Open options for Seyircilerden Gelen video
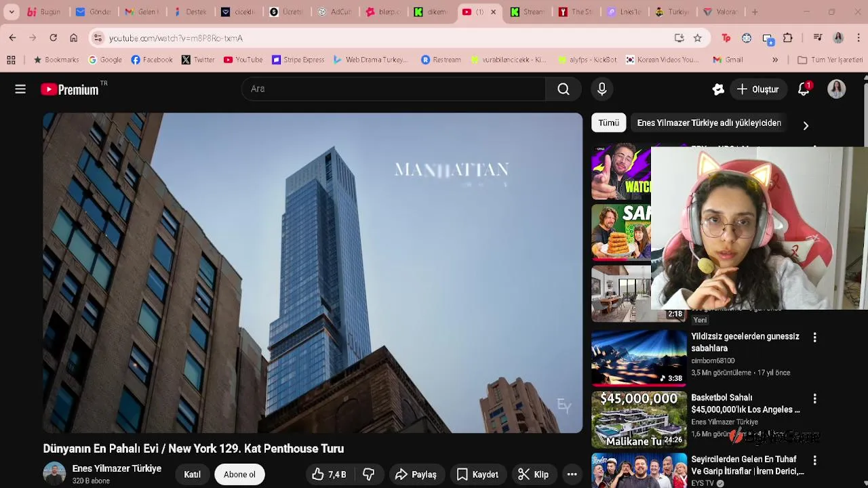This screenshot has width=868, height=488. (x=814, y=460)
